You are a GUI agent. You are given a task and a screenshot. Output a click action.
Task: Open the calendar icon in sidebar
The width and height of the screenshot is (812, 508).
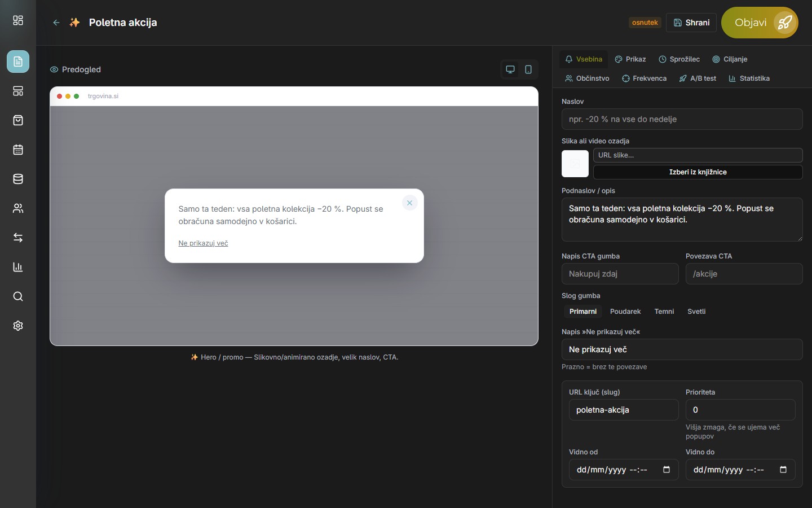point(18,150)
